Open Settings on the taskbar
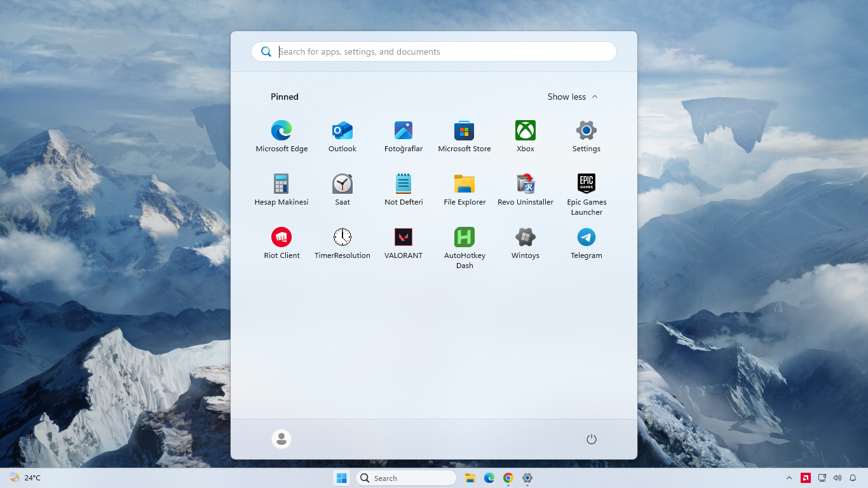 (527, 478)
